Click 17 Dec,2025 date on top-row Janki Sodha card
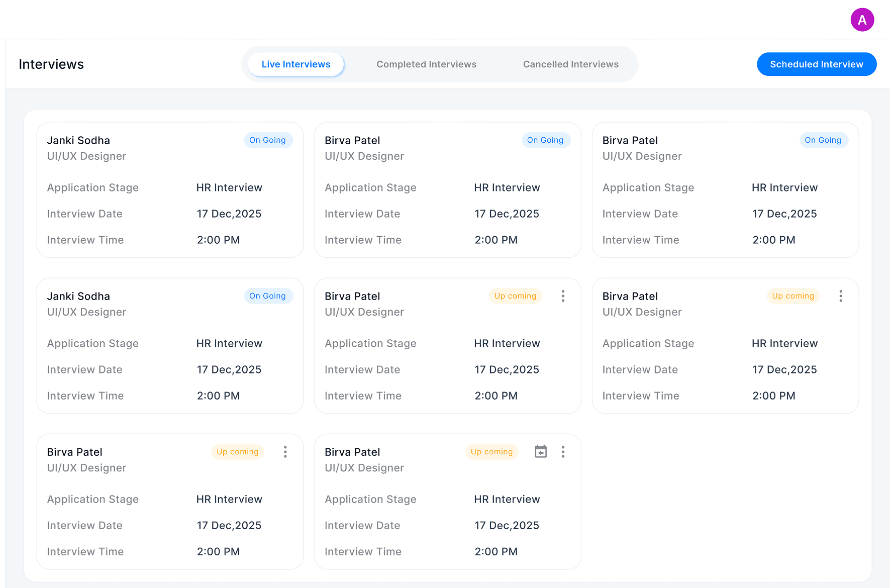This screenshot has height=588, width=890. click(229, 214)
